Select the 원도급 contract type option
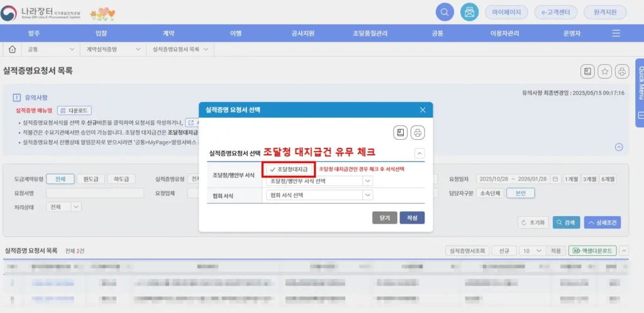644x313 pixels. (91, 179)
